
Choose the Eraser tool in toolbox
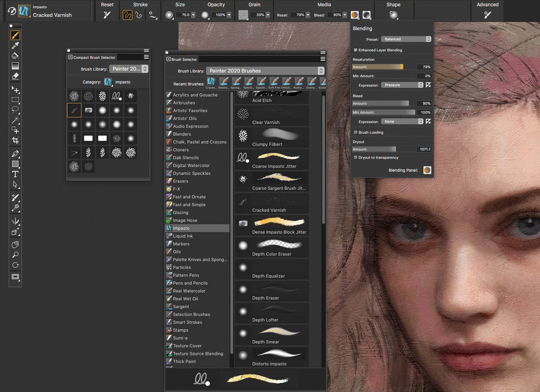coord(15,76)
